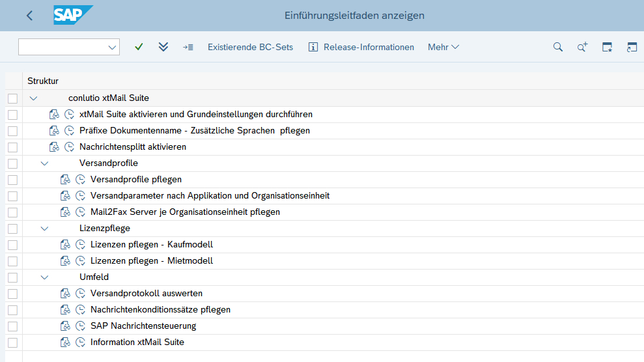Select SAP Nachrichtensteuerung entry
The image size is (644, 362).
(143, 326)
